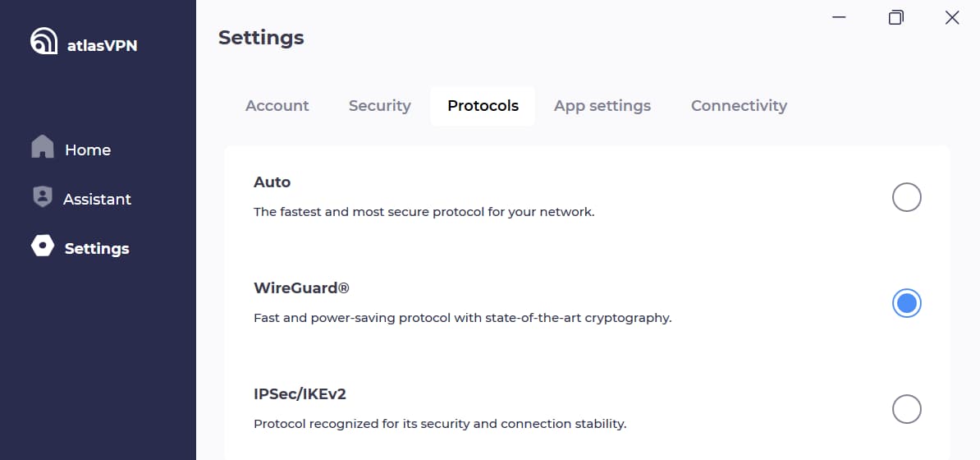Switch to the Account tab
This screenshot has width=980, height=460.
coord(277,106)
